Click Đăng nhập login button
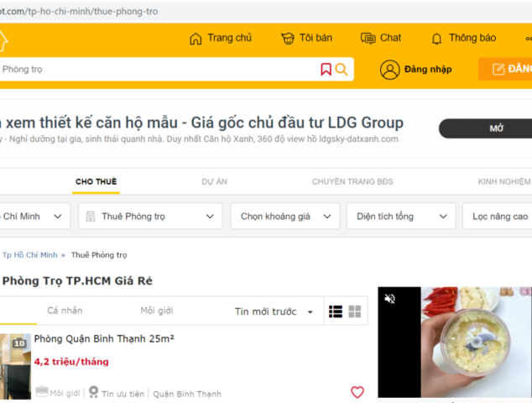This screenshot has width=532, height=403. [415, 70]
